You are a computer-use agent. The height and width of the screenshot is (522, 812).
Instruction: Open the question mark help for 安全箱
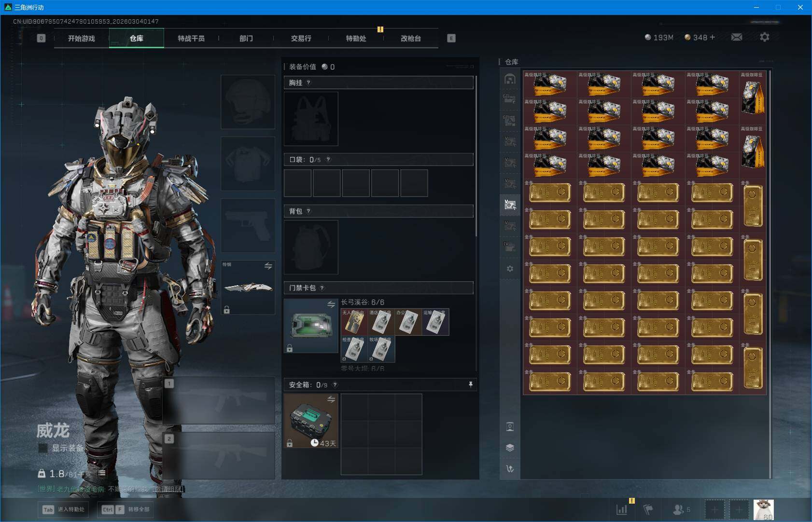(x=335, y=385)
